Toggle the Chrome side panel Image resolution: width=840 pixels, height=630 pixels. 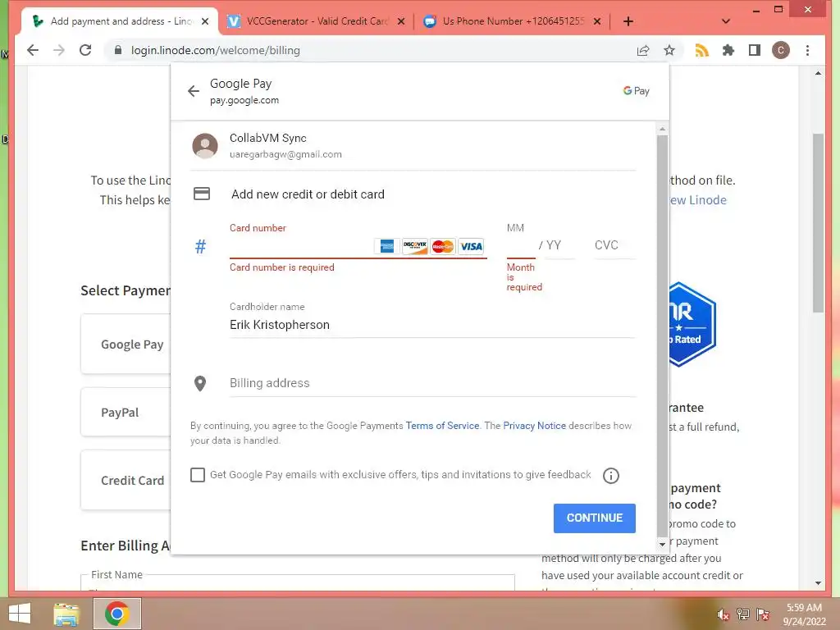coord(755,50)
